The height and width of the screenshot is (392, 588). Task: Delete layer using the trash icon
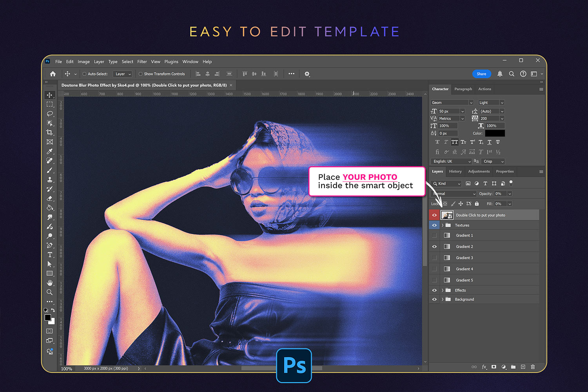point(533,367)
